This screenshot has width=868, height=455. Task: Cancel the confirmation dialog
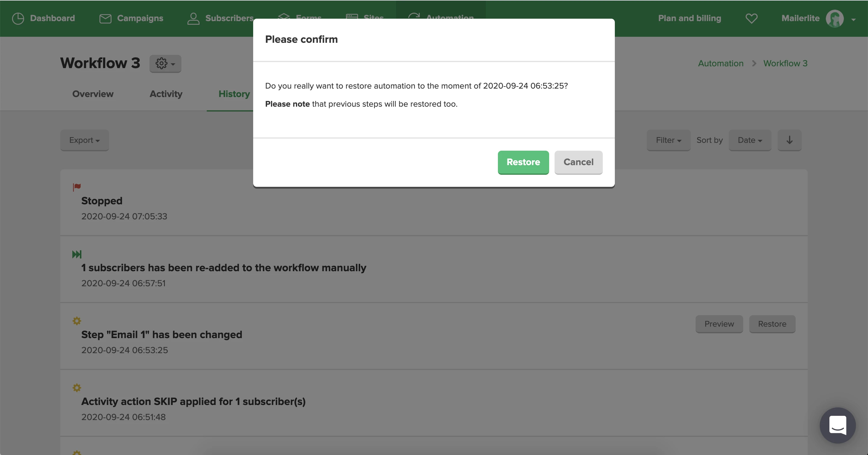point(578,162)
